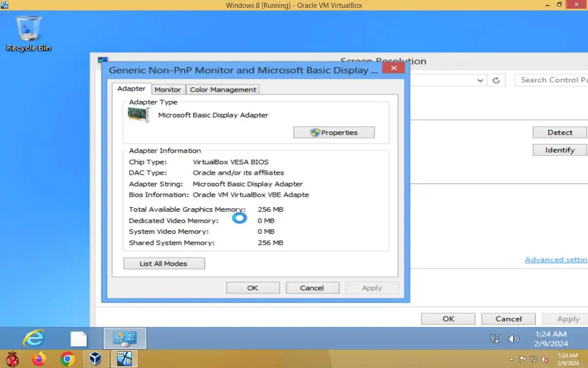Click the Screen Resolution window title
Viewport: 588px width, 368px height.
383,61
